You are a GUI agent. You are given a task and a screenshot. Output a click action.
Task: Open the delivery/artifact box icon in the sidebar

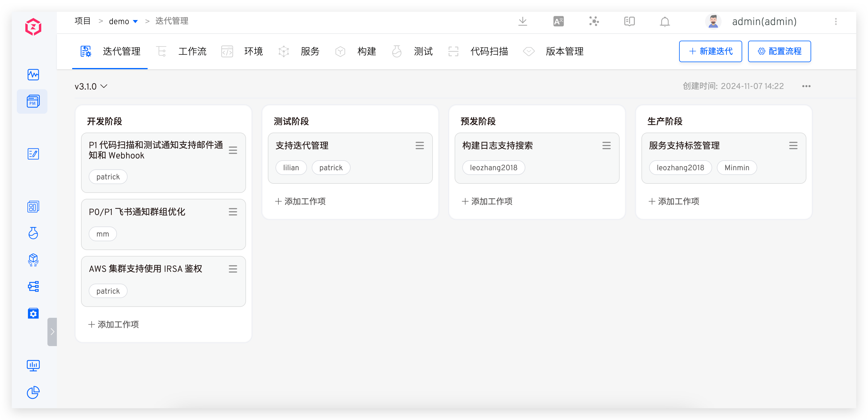pos(33,260)
